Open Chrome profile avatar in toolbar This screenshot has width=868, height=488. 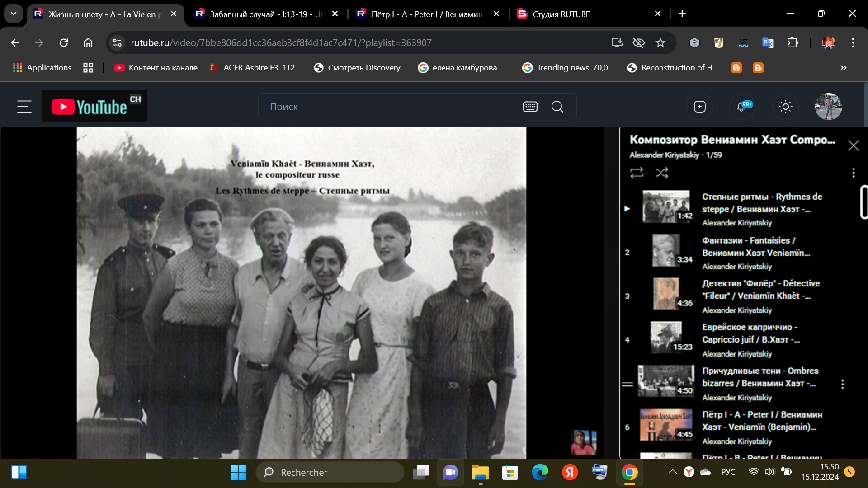pyautogui.click(x=828, y=42)
